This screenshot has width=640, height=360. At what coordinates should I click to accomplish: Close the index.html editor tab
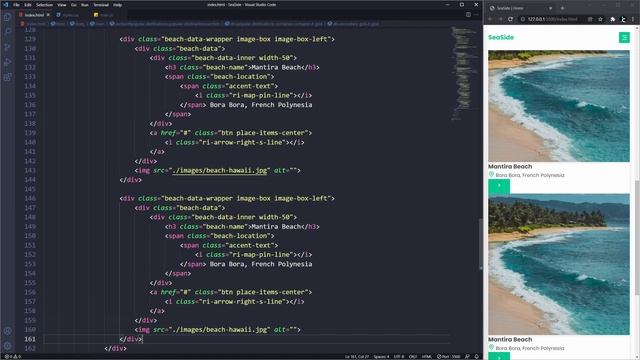pos(48,15)
